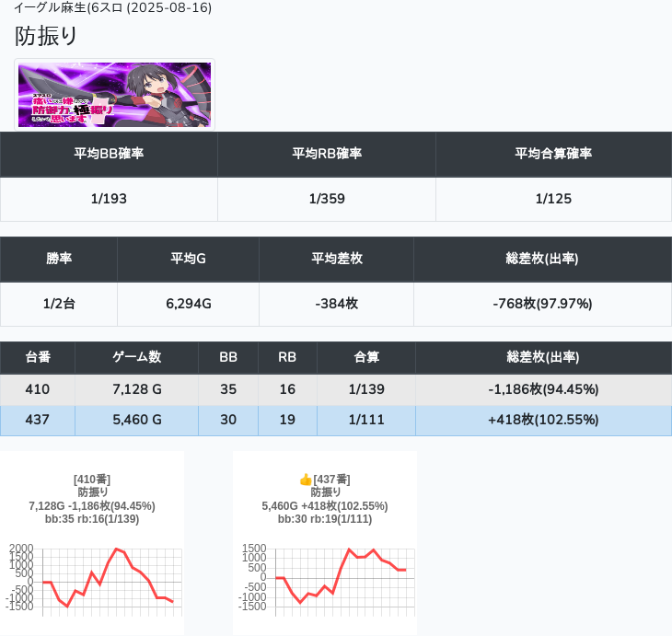The width and height of the screenshot is (672, 636).
Task: Click the -1,186枚(94.45%) cell
Action: point(542,389)
